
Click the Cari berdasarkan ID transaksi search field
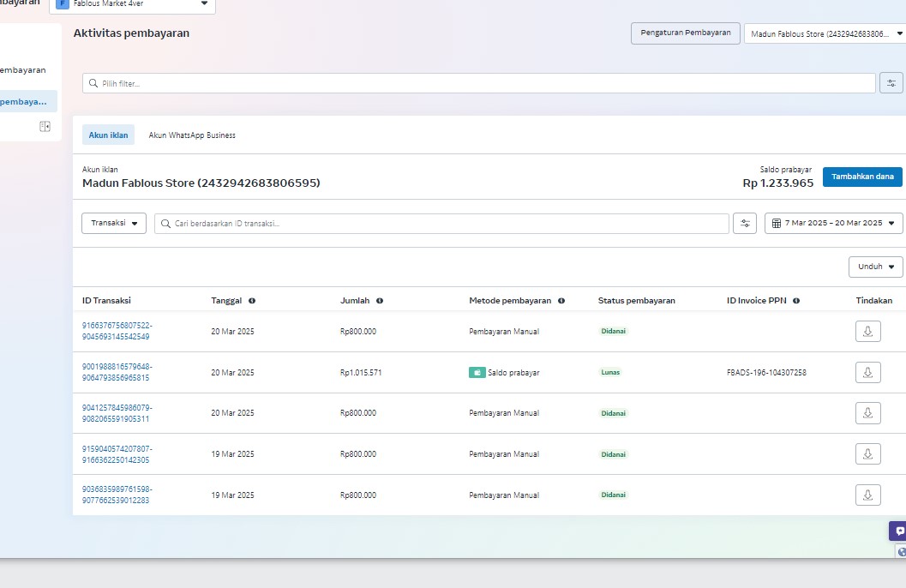441,224
